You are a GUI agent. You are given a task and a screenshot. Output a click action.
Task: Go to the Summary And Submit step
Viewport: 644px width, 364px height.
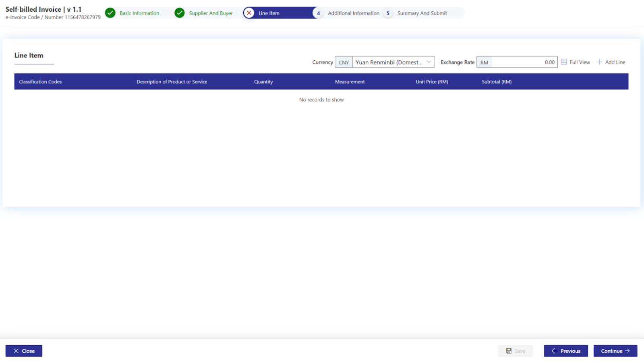tap(422, 13)
